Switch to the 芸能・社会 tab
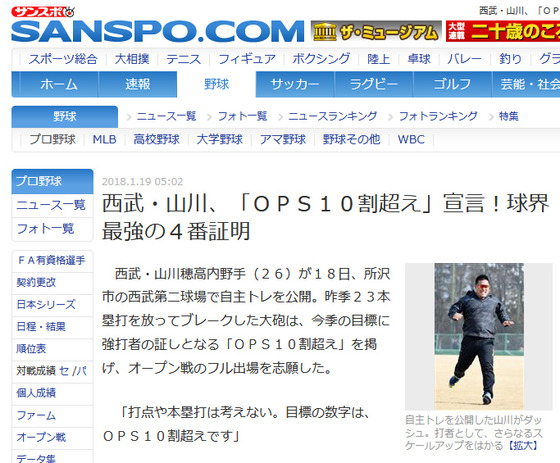The width and height of the screenshot is (560, 463). [x=526, y=84]
